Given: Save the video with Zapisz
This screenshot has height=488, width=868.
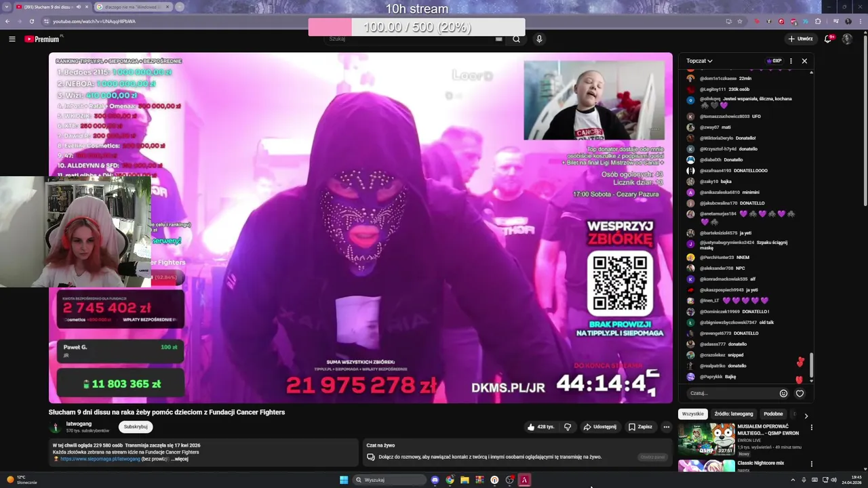Looking at the screenshot, I should 640,427.
